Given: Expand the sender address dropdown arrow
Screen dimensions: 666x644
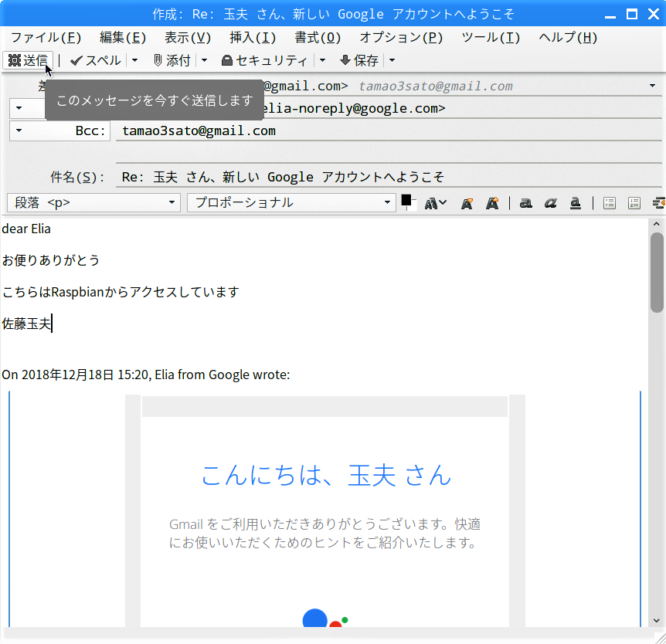Looking at the screenshot, I should tap(652, 86).
